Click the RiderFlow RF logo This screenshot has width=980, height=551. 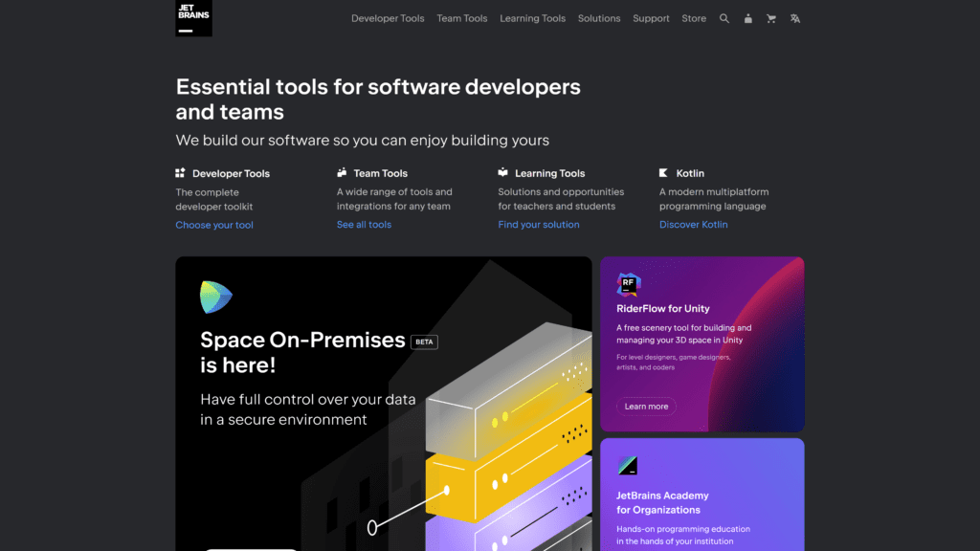(629, 285)
